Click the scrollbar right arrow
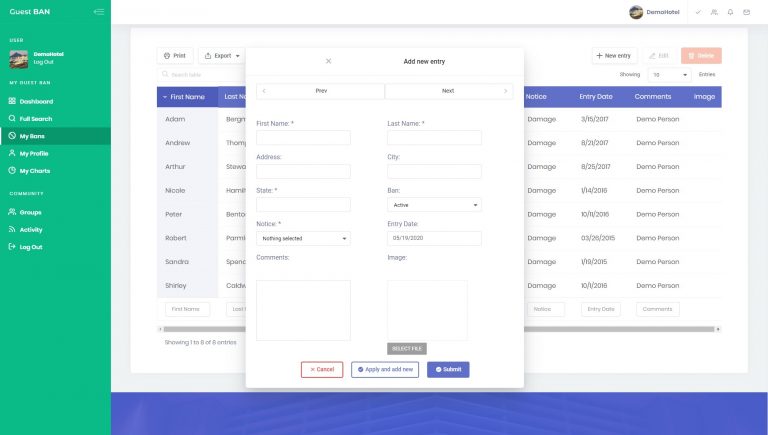Screen dimensions: 768x435 click(x=718, y=329)
